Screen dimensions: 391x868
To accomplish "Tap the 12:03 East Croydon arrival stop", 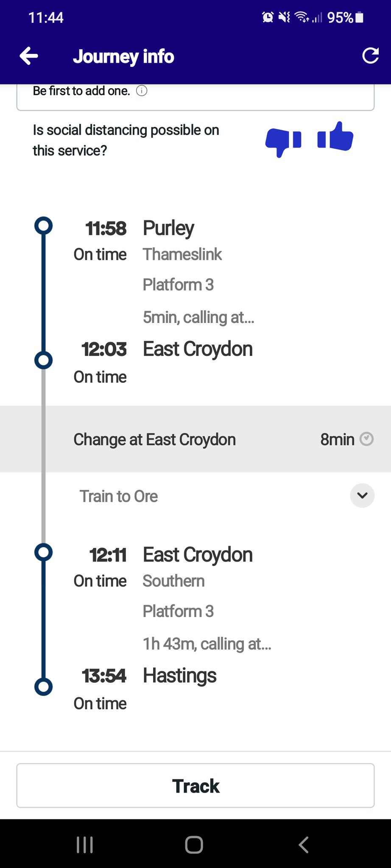I will point(198,349).
